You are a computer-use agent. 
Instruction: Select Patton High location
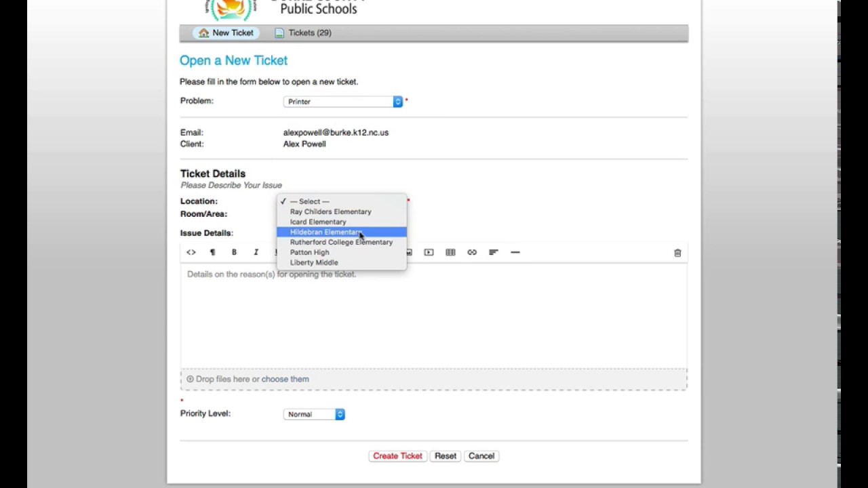tap(342, 252)
